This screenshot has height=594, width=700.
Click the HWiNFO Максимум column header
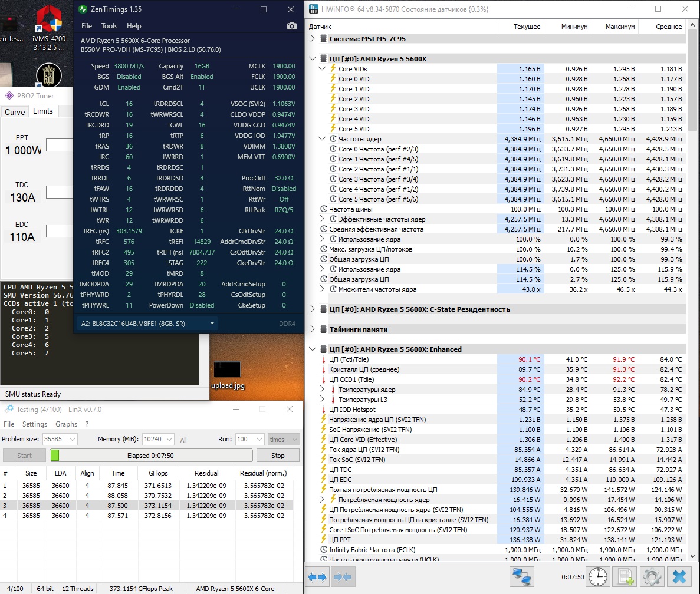point(615,27)
